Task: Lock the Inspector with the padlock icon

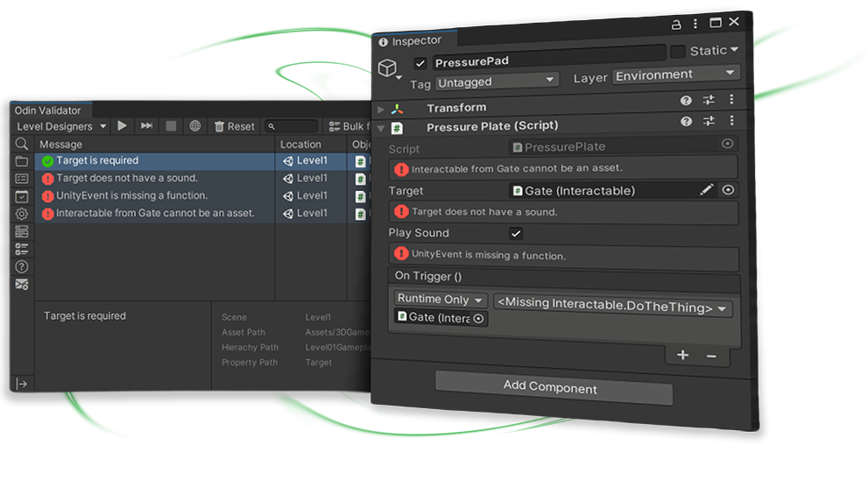Action: (676, 25)
